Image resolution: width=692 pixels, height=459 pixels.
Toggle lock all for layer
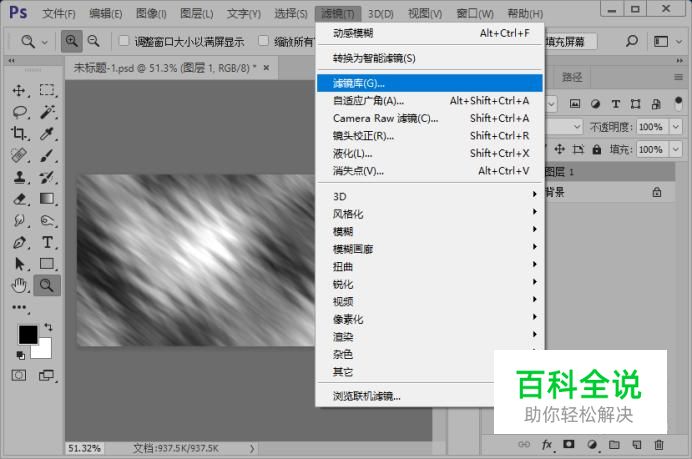pos(597,149)
